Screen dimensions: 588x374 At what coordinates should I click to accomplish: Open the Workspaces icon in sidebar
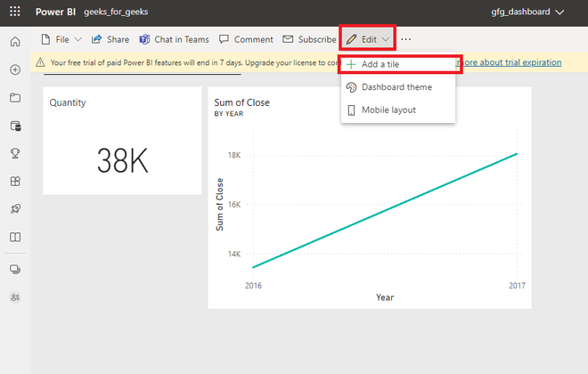point(15,269)
